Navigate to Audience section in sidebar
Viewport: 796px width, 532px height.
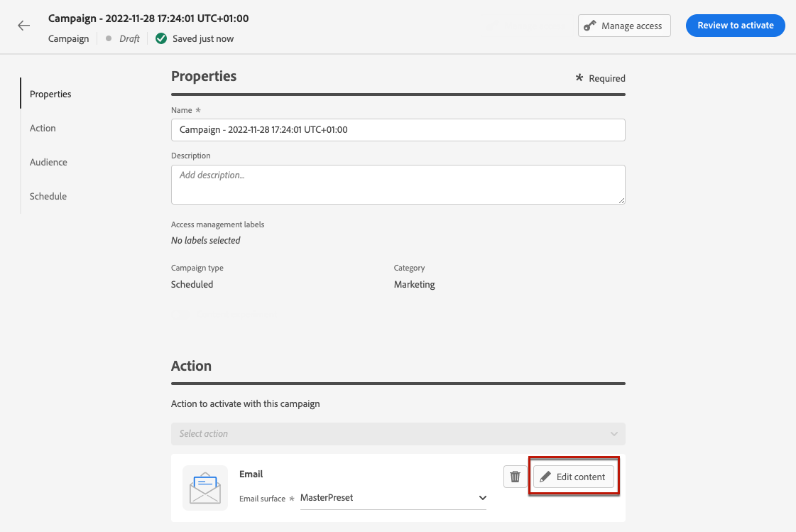coord(48,162)
